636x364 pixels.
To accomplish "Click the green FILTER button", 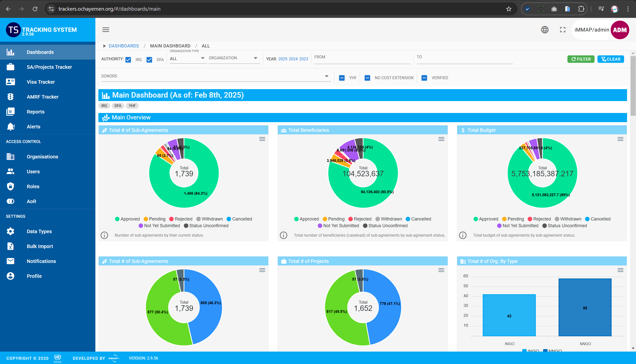I will 581,59.
